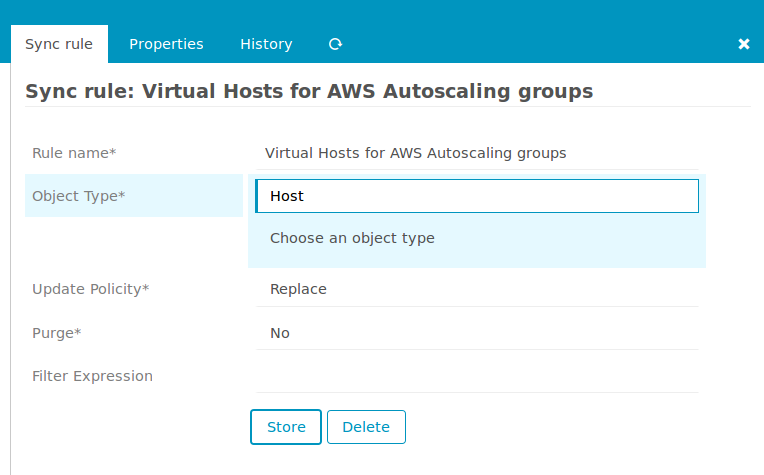The width and height of the screenshot is (764, 475).
Task: Open the Properties tab
Action: [x=166, y=44]
